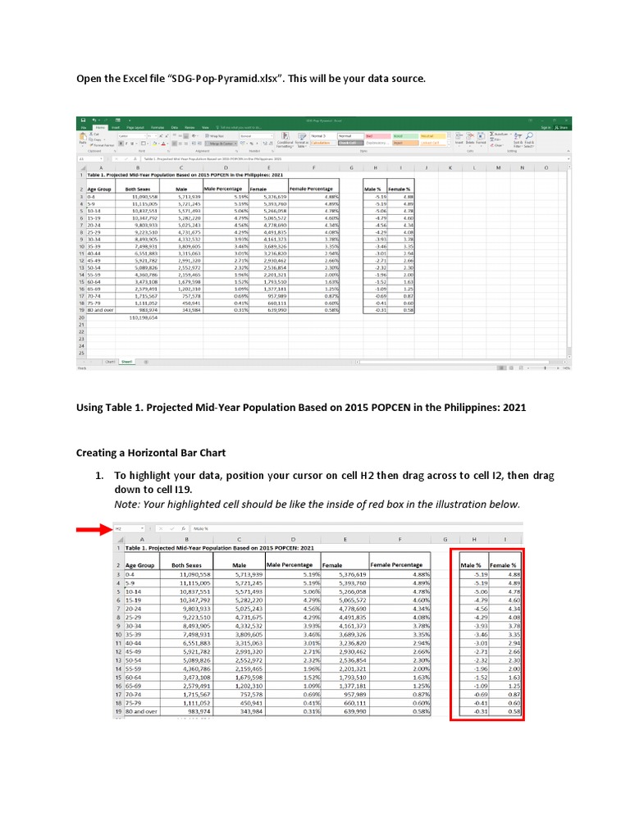Image resolution: width=630 pixels, height=840 pixels.
Task: Open Conditional Formatting in the ribbon
Action: pyautogui.click(x=285, y=139)
